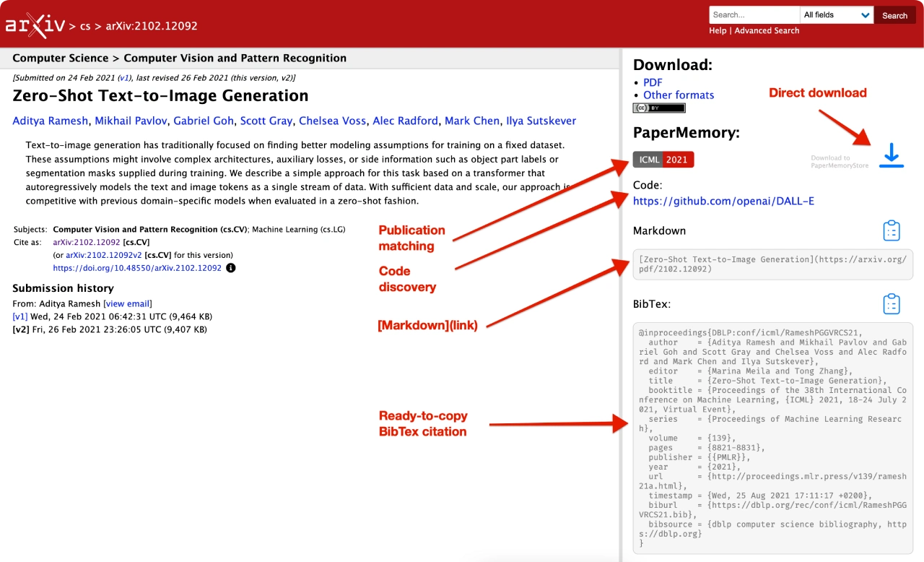Select the Markdown citation text box
924x562 pixels.
[772, 264]
